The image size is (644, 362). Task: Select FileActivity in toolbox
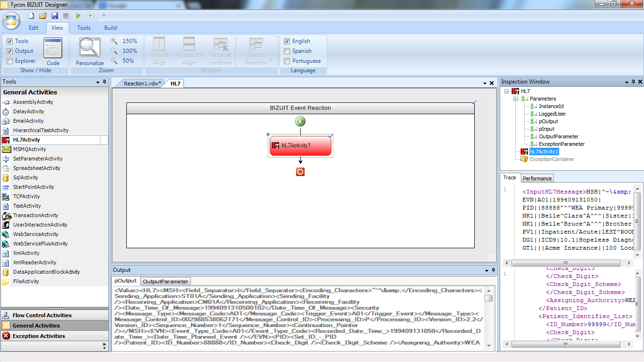[x=26, y=281]
